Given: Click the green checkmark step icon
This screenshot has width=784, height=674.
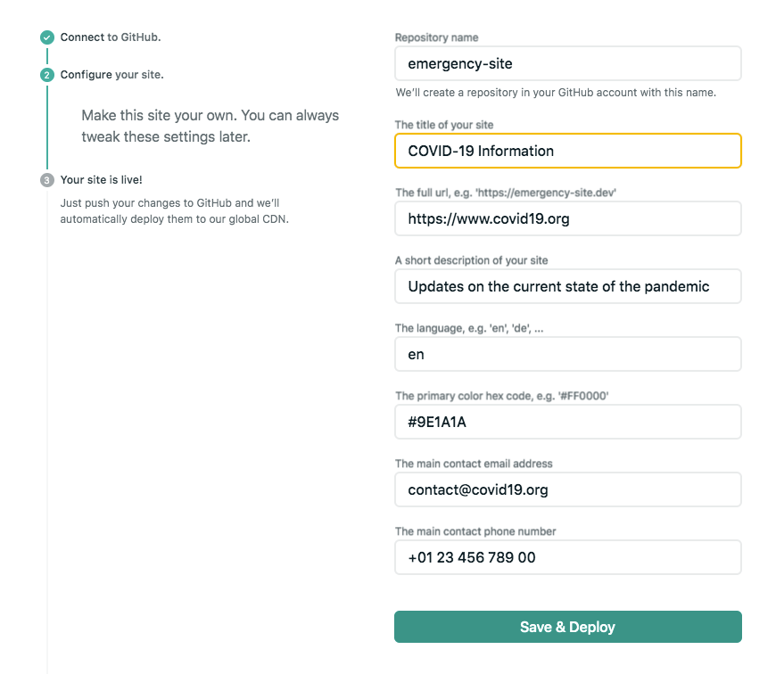Looking at the screenshot, I should pos(47,37).
